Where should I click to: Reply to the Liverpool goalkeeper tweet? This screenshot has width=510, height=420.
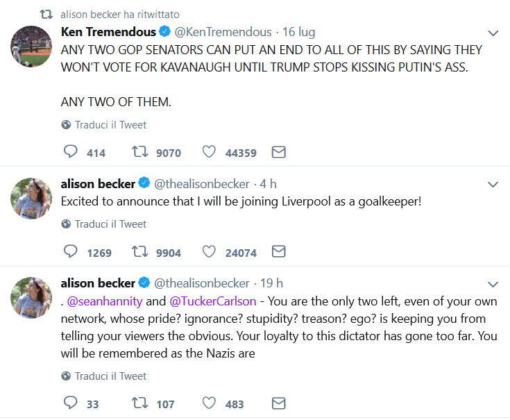(71, 251)
